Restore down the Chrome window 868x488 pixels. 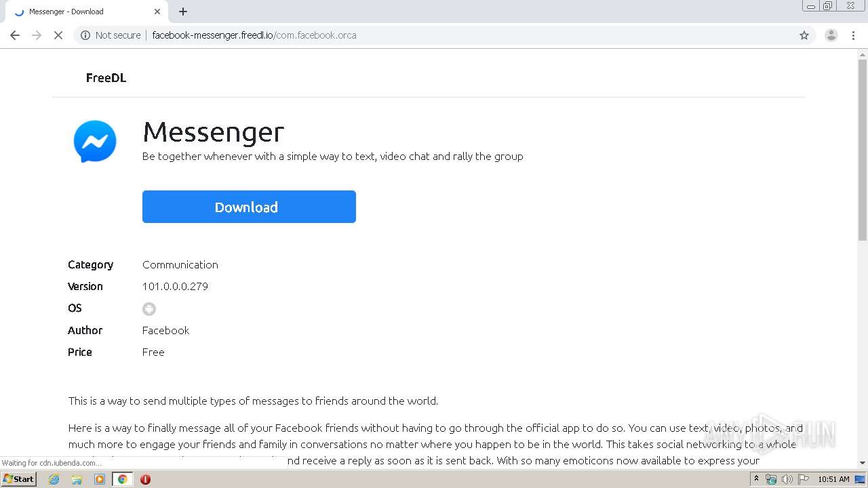tap(827, 6)
